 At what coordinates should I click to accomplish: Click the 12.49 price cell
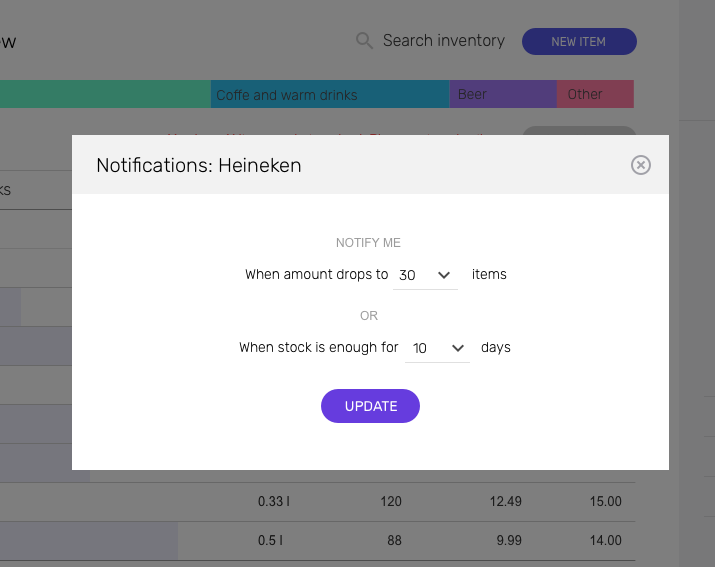(505, 501)
